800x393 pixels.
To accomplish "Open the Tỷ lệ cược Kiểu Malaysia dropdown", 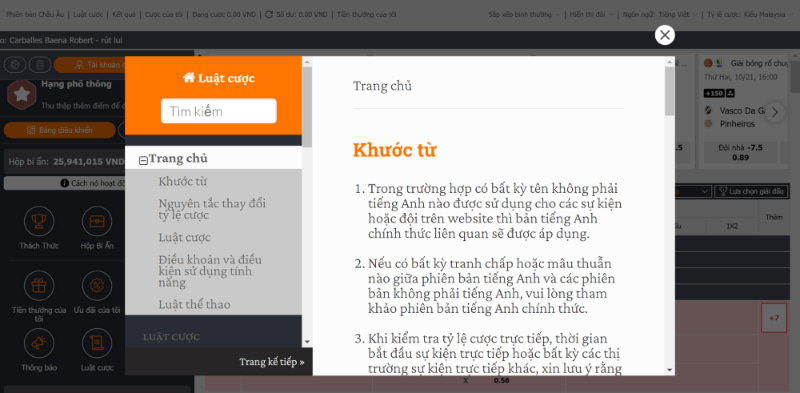I will tap(750, 14).
